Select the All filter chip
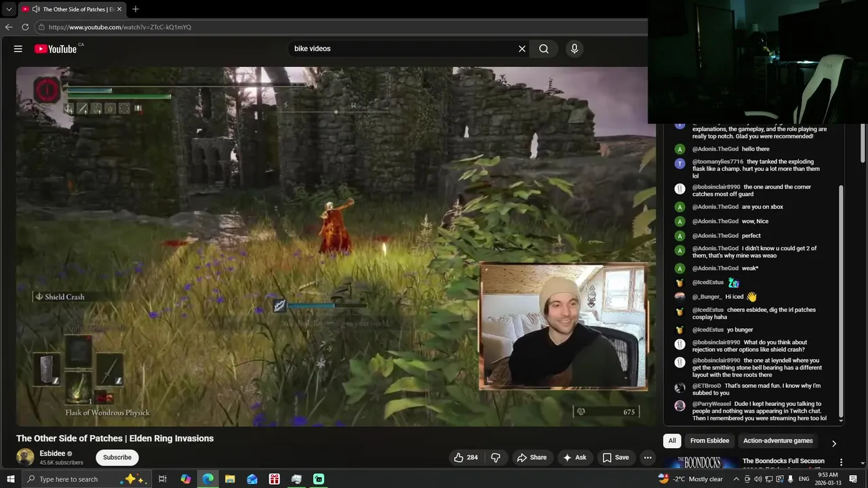Screen dimensions: 868x488 point(672,441)
